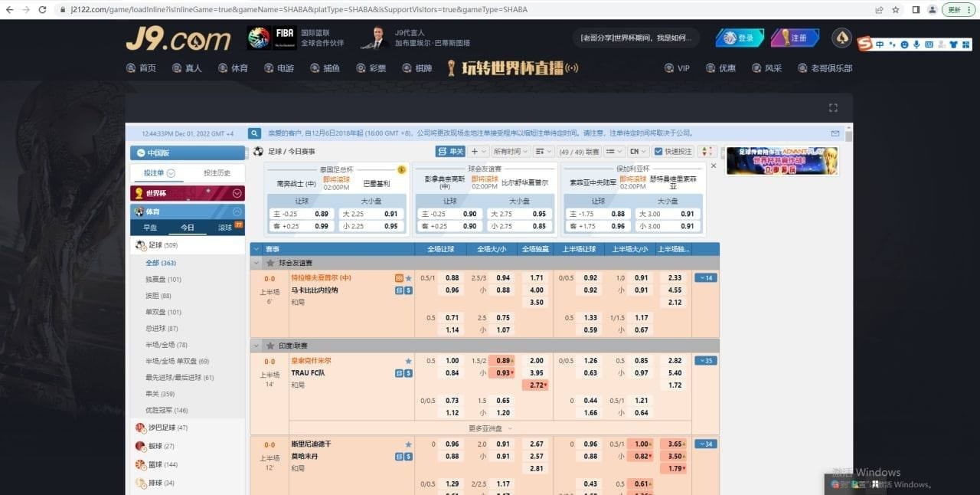
Task: Favorite the 皇家克什米尔 match with star icon
Action: pyautogui.click(x=408, y=361)
